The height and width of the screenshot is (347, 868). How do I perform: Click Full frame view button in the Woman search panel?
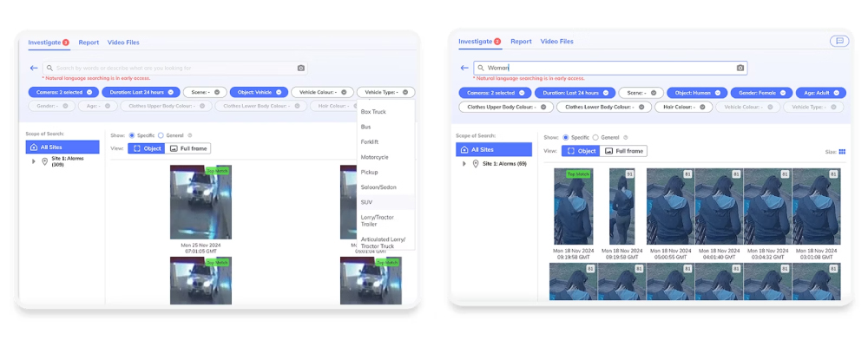pyautogui.click(x=625, y=151)
